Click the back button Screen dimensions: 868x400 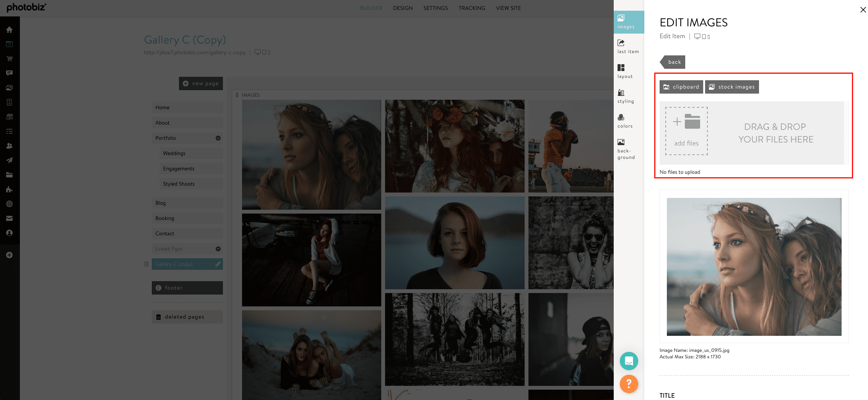[674, 62]
